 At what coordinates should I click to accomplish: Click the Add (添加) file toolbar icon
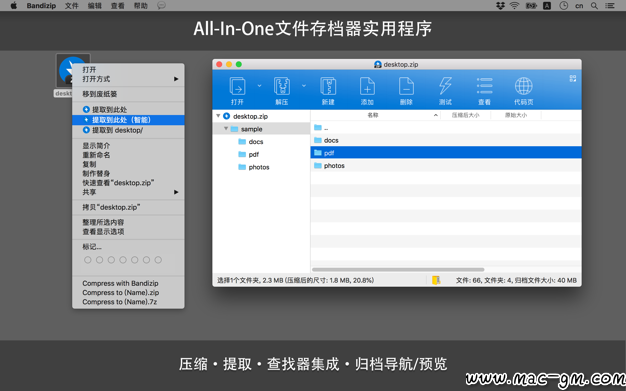tap(367, 86)
